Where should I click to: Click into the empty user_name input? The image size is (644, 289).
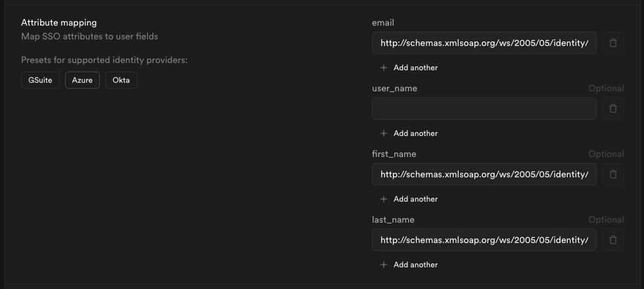point(484,108)
